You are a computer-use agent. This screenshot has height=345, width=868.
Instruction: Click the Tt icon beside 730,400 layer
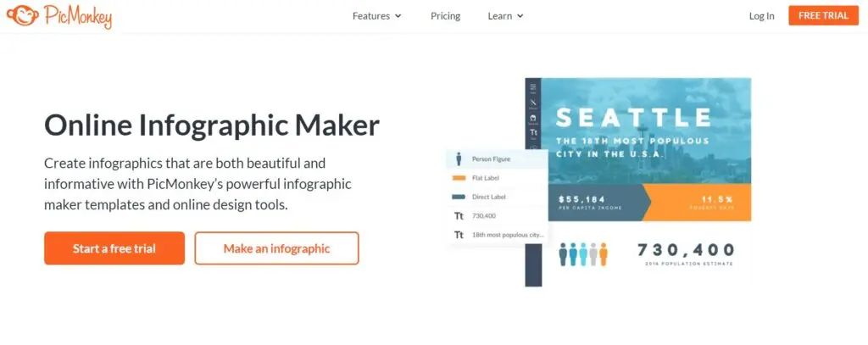[459, 216]
